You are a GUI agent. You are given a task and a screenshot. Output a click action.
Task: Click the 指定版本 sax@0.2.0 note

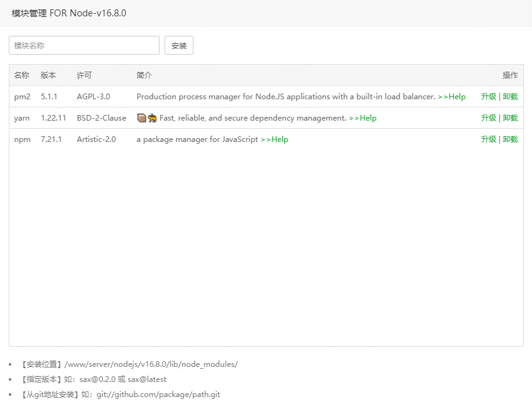coord(94,379)
